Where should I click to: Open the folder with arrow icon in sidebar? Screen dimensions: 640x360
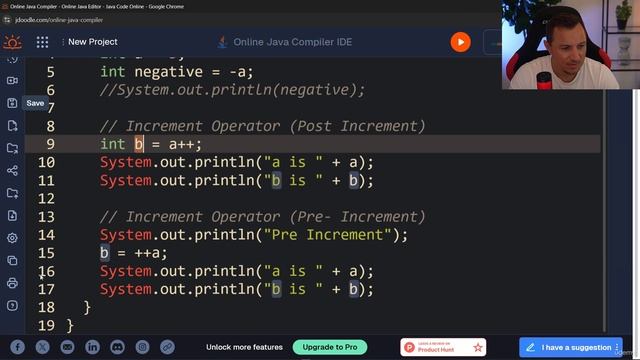pyautogui.click(x=12, y=148)
